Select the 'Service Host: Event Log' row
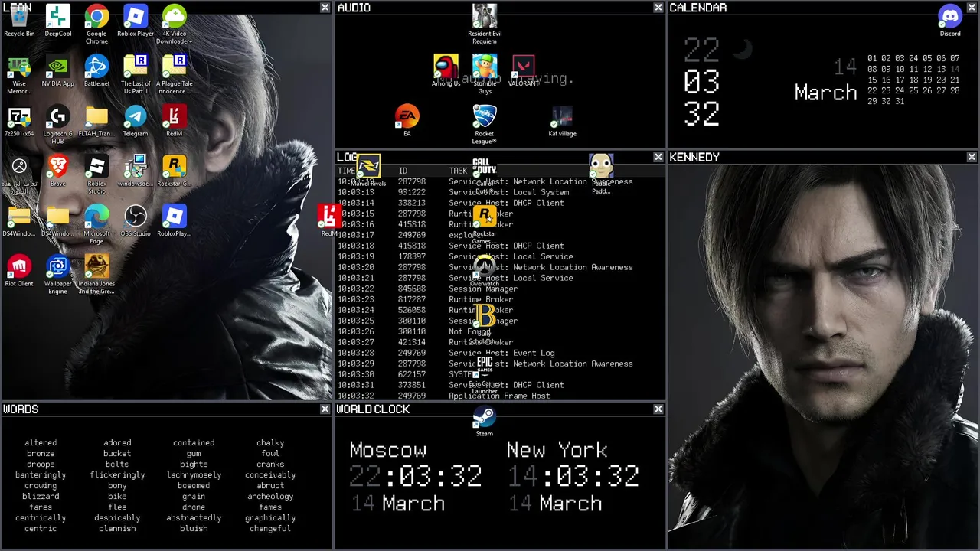This screenshot has width=980, height=551. point(501,354)
